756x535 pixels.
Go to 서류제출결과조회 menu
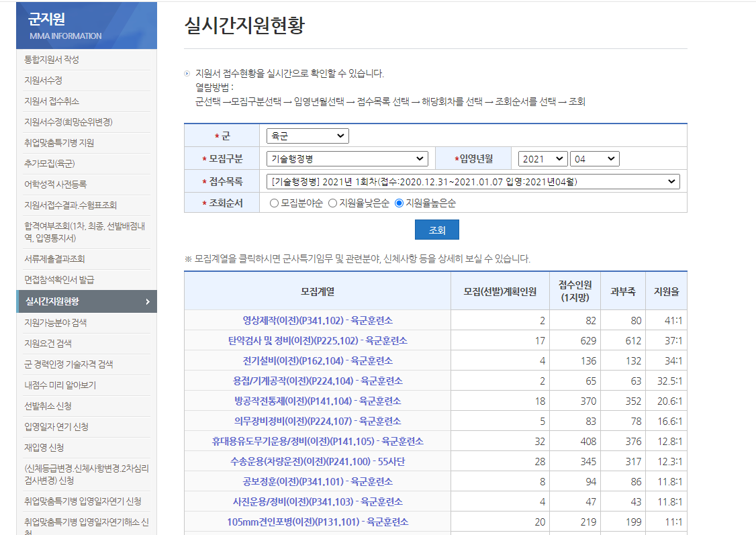[x=54, y=259]
